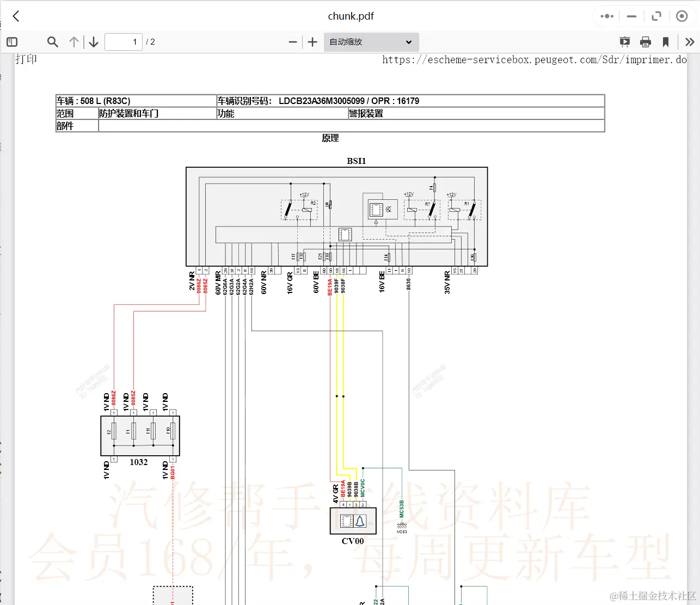Image resolution: width=700 pixels, height=605 pixels.
Task: Toggle the screen recording control
Action: pos(681,16)
